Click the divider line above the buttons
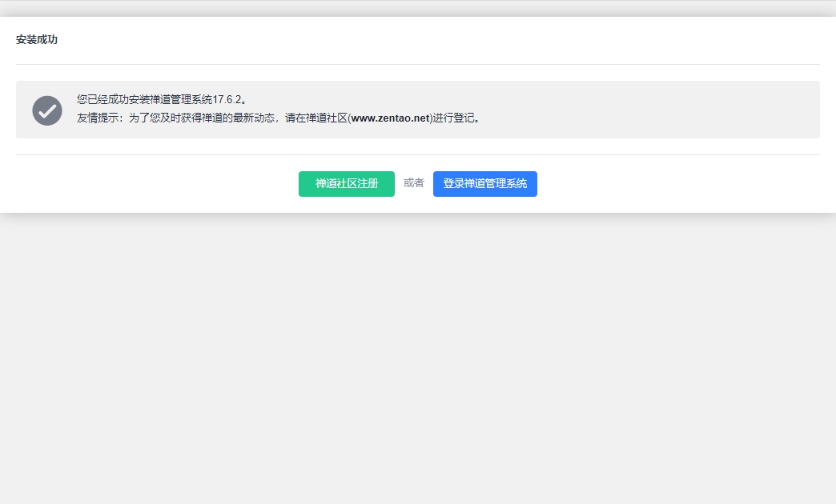 click(416, 154)
